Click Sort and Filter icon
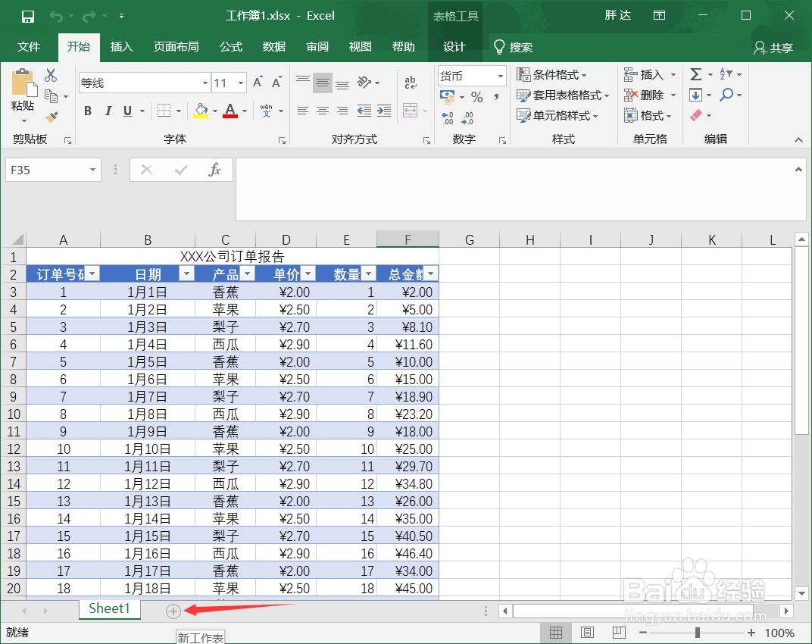This screenshot has height=644, width=812. (726, 74)
